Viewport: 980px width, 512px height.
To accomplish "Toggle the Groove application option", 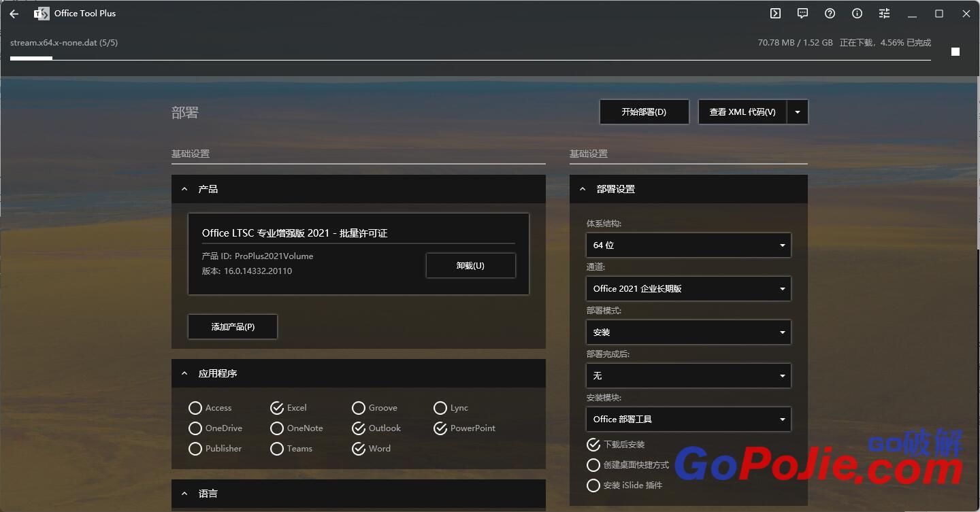I will click(x=374, y=408).
